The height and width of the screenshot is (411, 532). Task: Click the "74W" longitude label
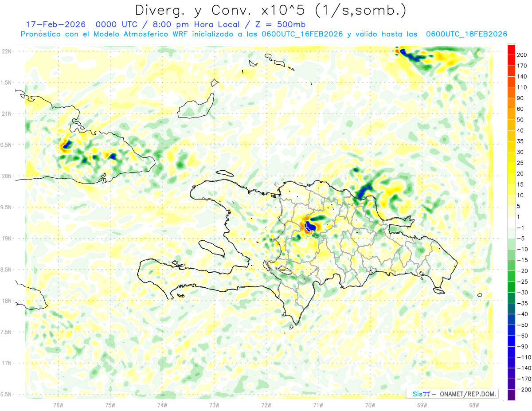[x=162, y=405]
